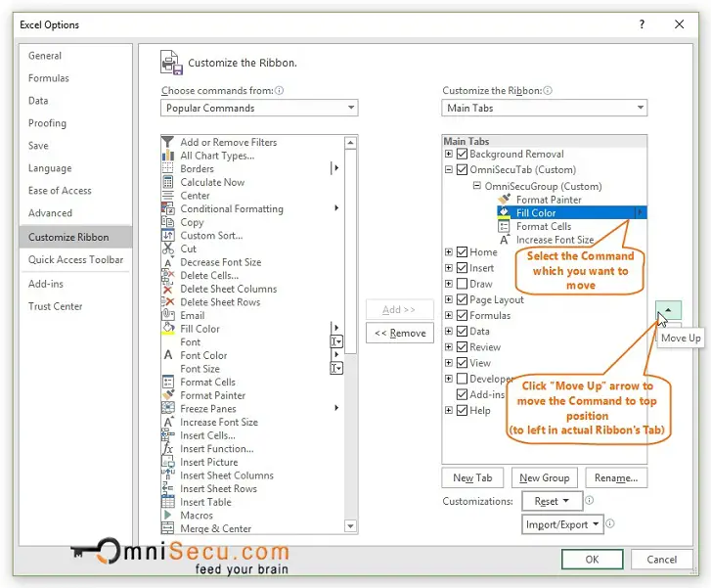Uncheck the Insert tab checkbox
This screenshot has height=588, width=711.
pyautogui.click(x=462, y=268)
